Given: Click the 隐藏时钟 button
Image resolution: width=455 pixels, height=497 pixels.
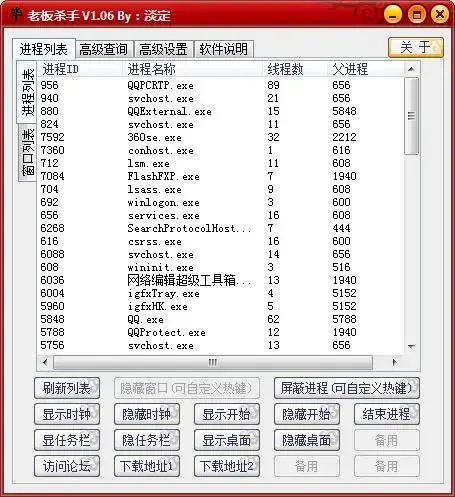Looking at the screenshot, I should tap(147, 414).
